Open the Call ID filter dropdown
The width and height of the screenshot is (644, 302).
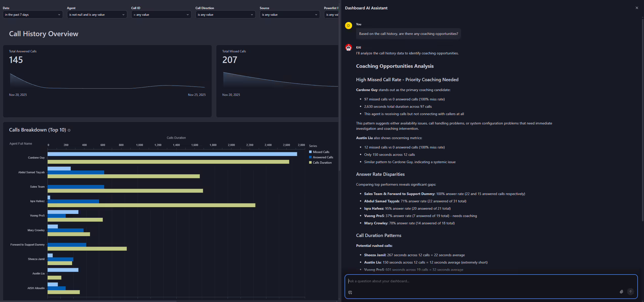tap(161, 14)
